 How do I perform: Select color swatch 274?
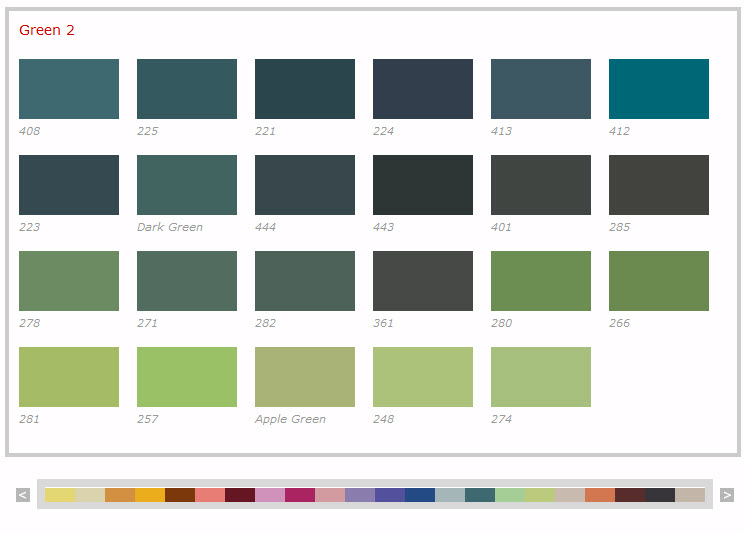pos(541,377)
